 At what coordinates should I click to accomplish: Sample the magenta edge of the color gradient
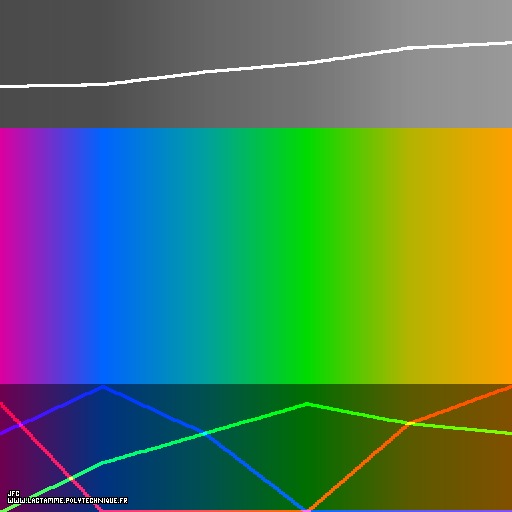[3, 256]
